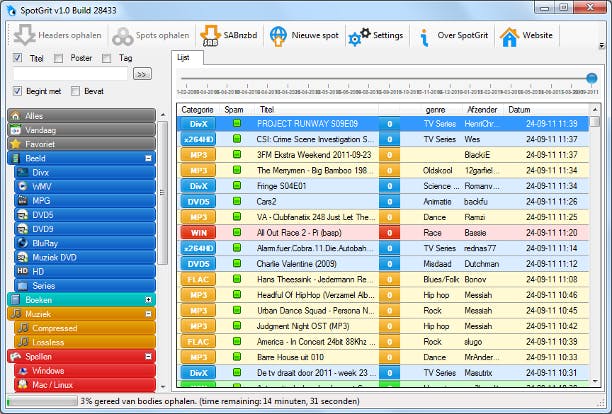The height and width of the screenshot is (414, 612).
Task: Collapse the Beeld category
Action: click(x=148, y=158)
